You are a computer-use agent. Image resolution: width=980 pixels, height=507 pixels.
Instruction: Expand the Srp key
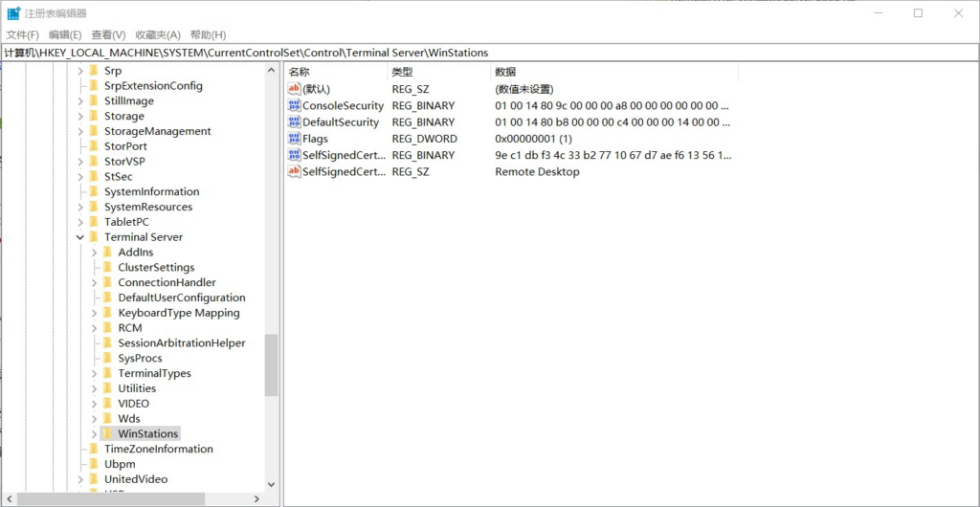point(80,71)
